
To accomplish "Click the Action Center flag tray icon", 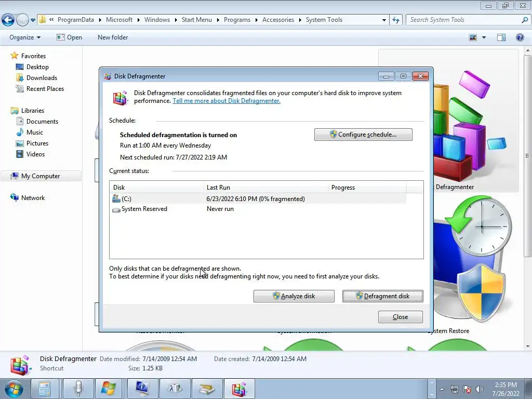I will (x=467, y=389).
